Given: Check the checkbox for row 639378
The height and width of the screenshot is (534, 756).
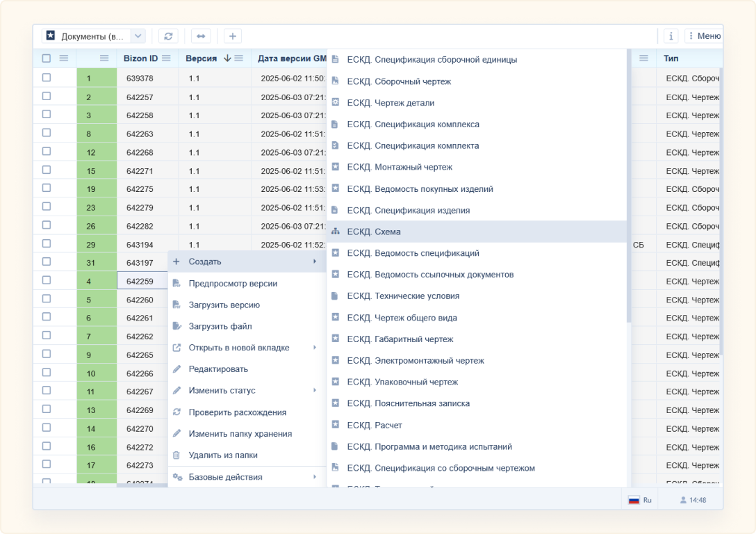Looking at the screenshot, I should [x=47, y=78].
